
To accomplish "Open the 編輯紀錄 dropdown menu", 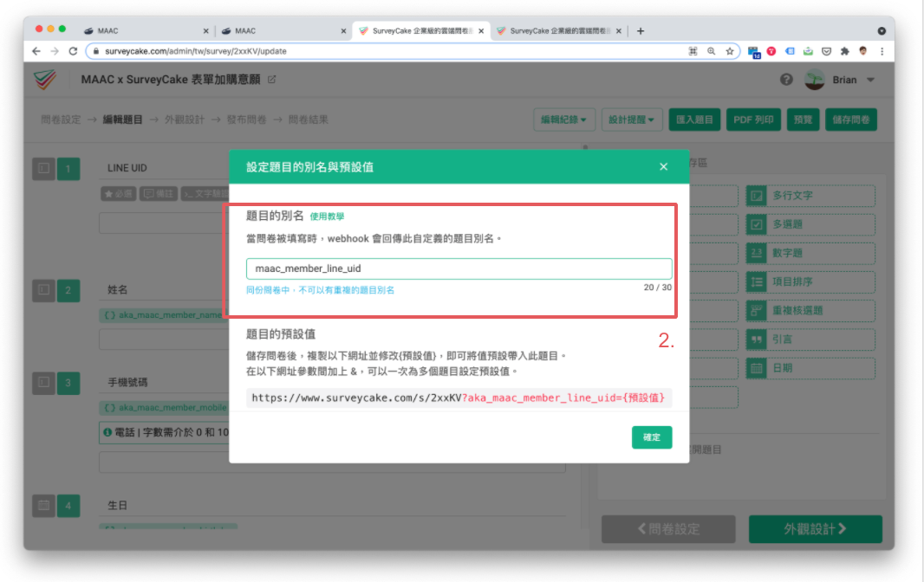I will point(563,120).
